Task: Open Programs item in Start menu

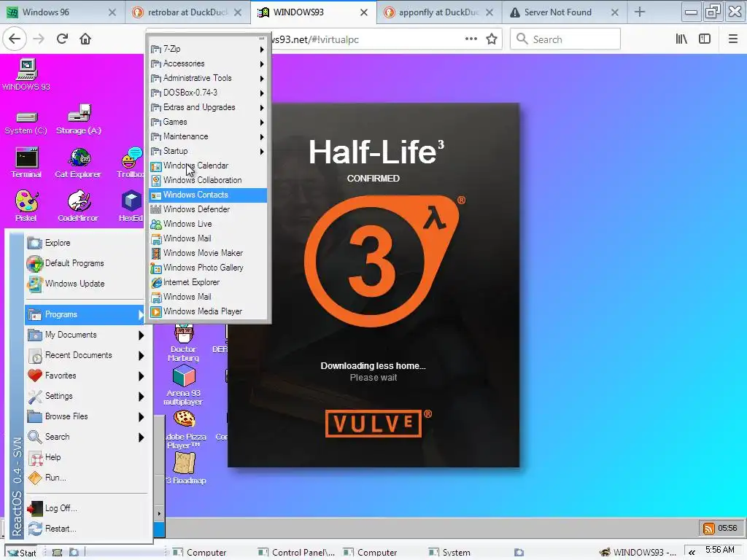Action: (x=85, y=314)
